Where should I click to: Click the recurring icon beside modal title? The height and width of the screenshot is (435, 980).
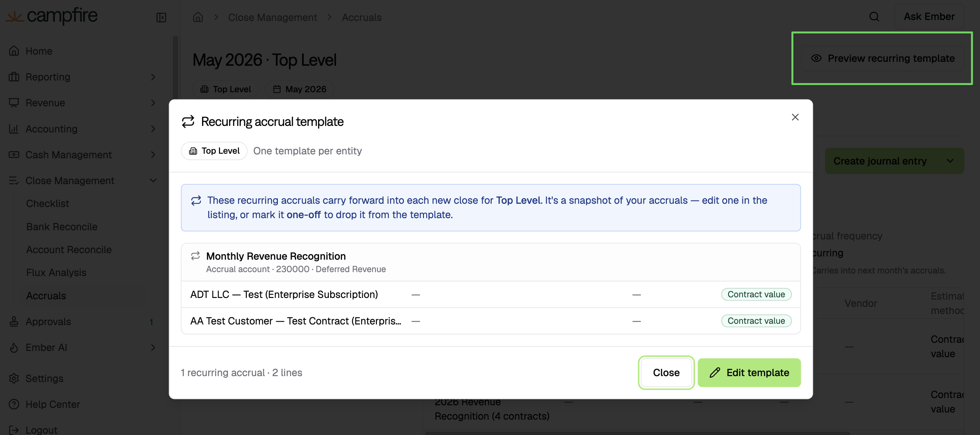(x=188, y=122)
